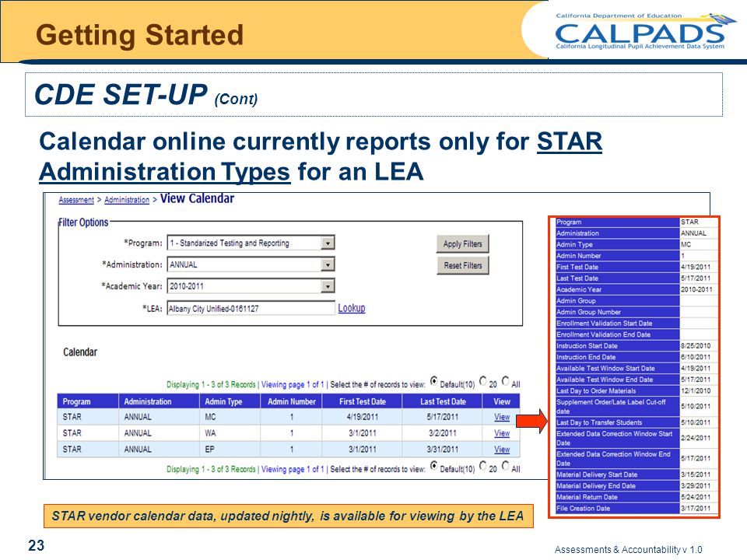Follow the Administration breadcrumb link
The height and width of the screenshot is (560, 747).
[127, 200]
